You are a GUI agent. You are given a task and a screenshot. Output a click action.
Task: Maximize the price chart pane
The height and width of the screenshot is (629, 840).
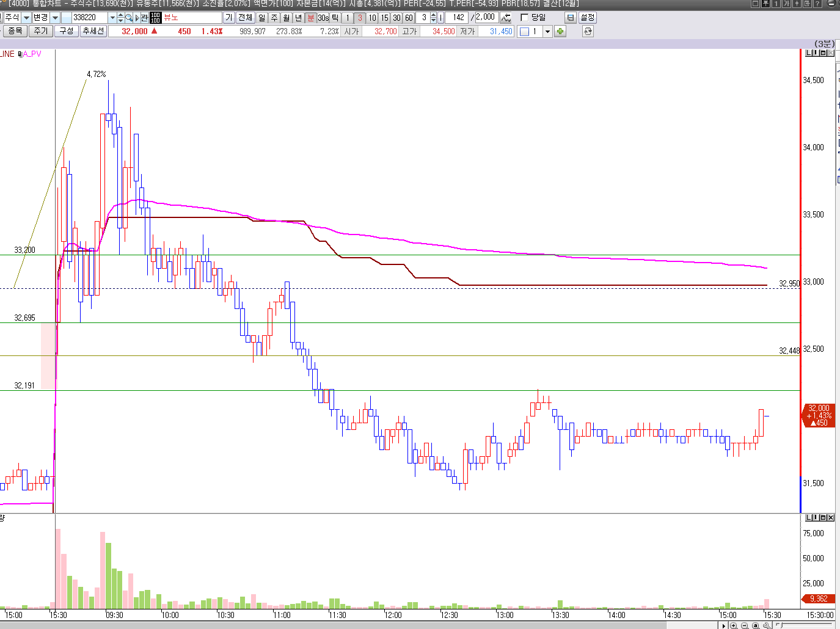823,53
